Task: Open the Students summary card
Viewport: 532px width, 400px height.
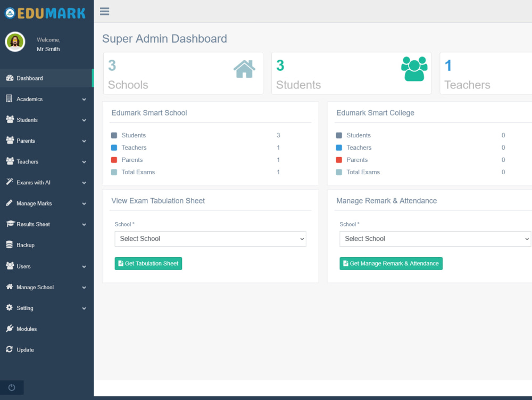Action: tap(351, 73)
